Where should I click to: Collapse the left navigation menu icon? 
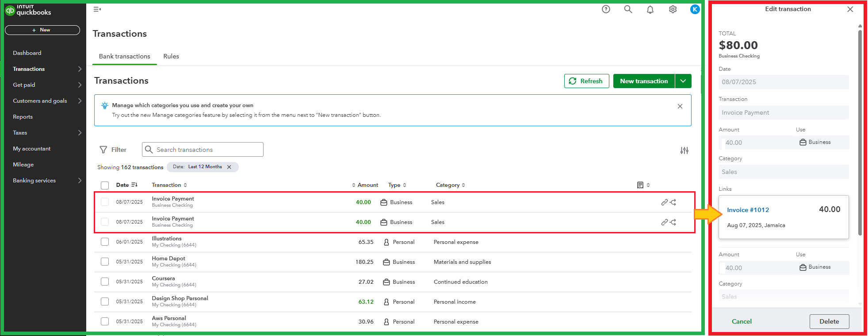(x=97, y=9)
